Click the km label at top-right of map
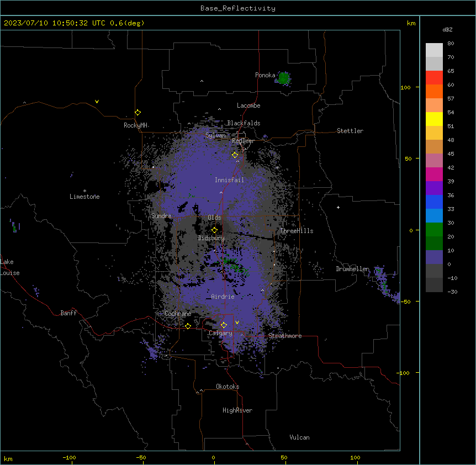The image size is (476, 465). point(411,23)
